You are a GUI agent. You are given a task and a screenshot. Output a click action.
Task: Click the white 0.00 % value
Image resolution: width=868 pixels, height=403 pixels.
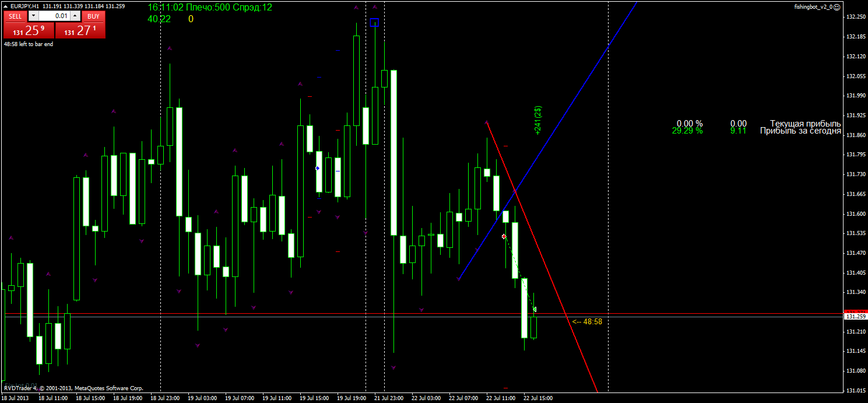point(690,124)
